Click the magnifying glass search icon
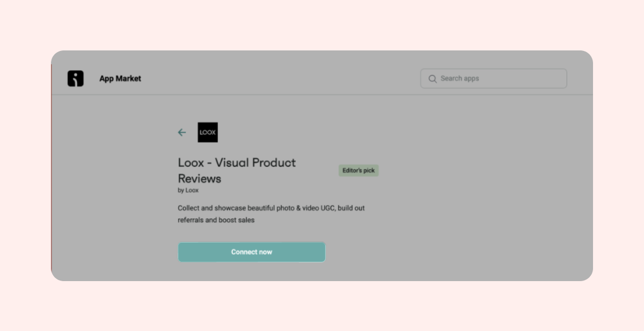This screenshot has width=644, height=331. (x=432, y=79)
